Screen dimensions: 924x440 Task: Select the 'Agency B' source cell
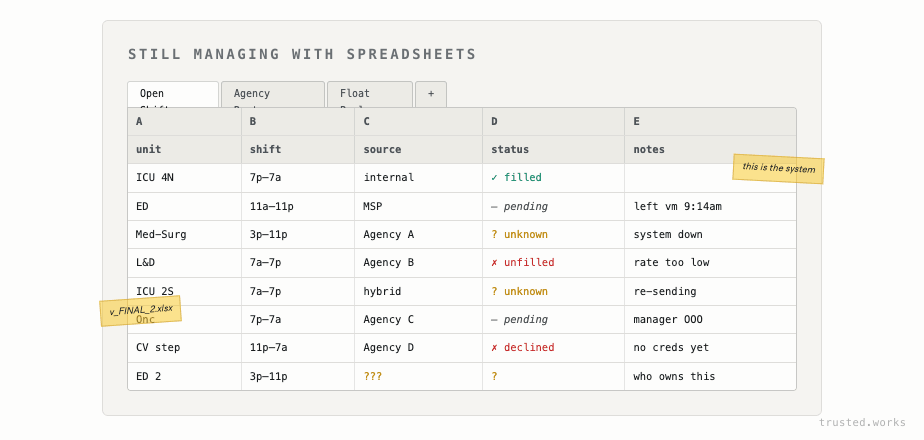(418, 263)
